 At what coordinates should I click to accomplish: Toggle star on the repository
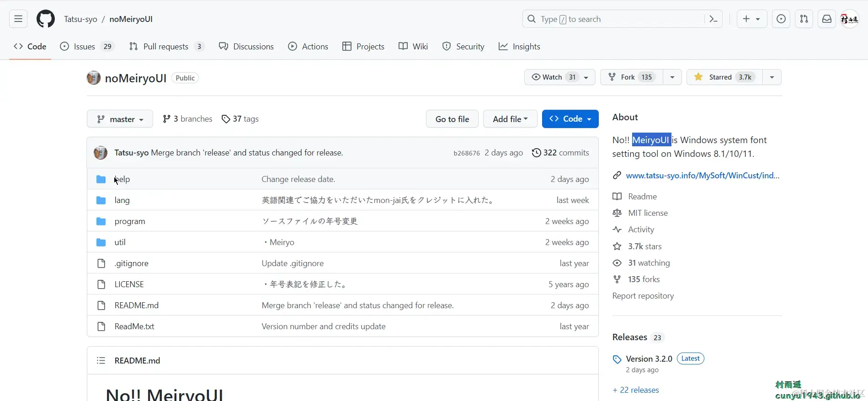[724, 77]
